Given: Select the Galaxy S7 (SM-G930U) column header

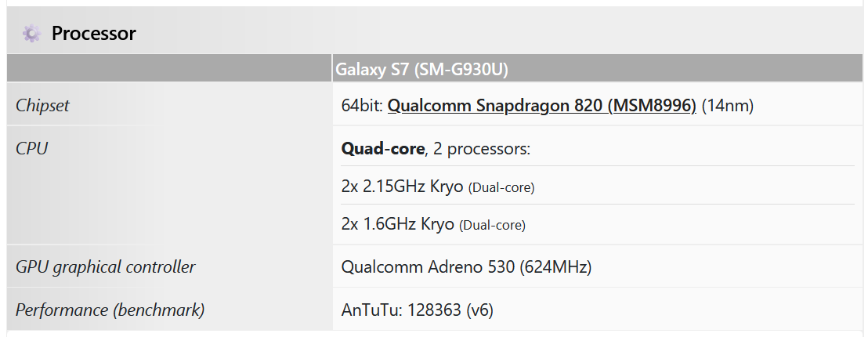Looking at the screenshot, I should tap(422, 70).
